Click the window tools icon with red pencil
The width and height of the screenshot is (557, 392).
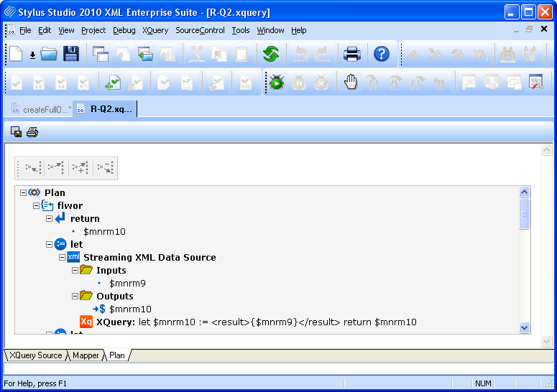pos(536,83)
